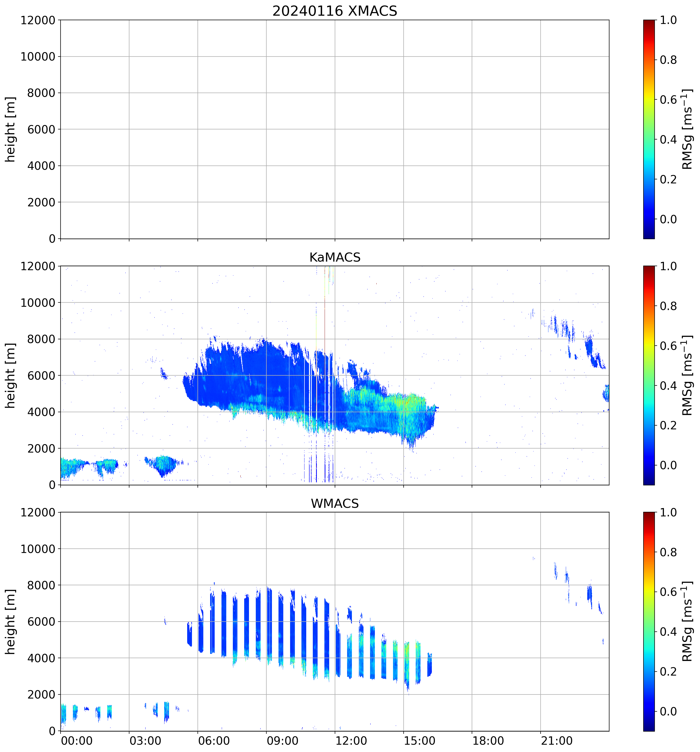Click the top XMACS panel colorbar
Screen dimensions: 700x752
pos(649,129)
